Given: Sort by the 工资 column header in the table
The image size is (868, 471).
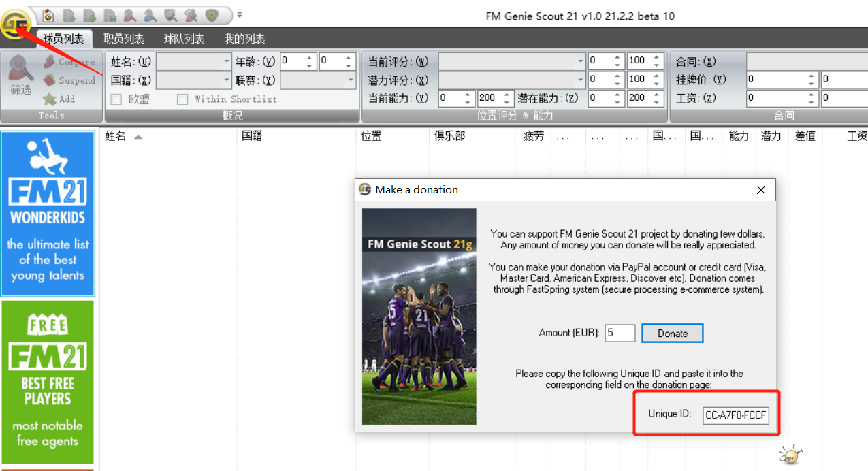Looking at the screenshot, I should [846, 136].
